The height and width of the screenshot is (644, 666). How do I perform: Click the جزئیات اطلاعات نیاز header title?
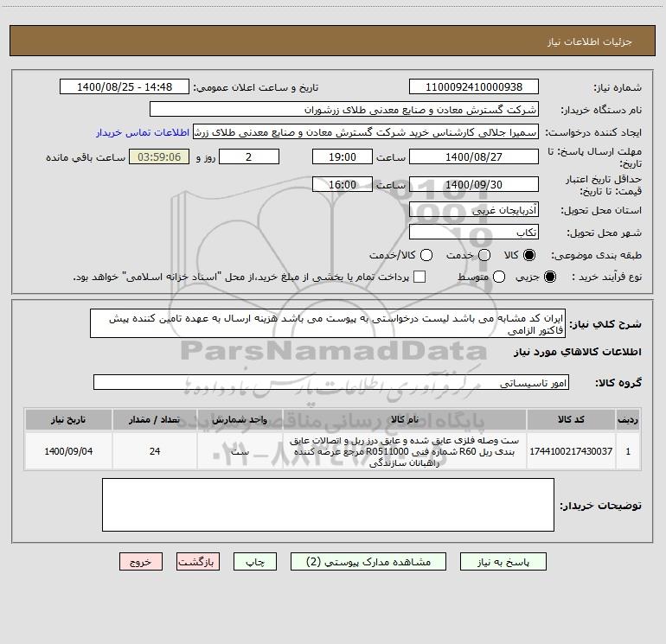pyautogui.click(x=590, y=41)
